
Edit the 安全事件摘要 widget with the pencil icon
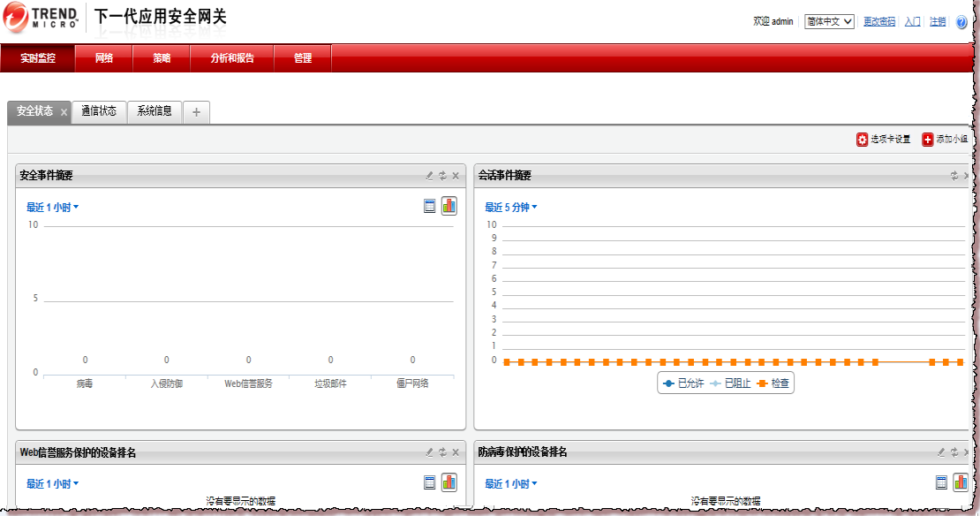(x=429, y=176)
